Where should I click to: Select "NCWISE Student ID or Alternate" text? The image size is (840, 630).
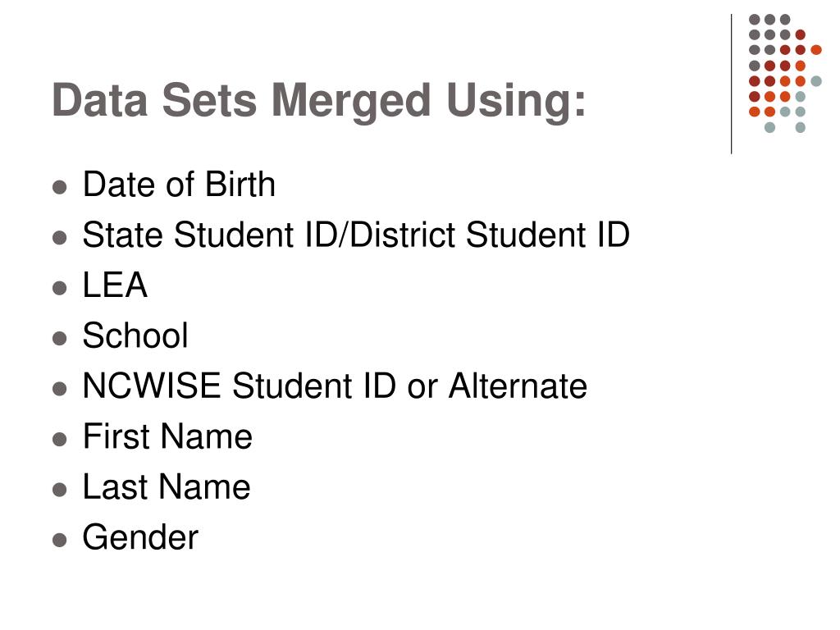click(335, 386)
